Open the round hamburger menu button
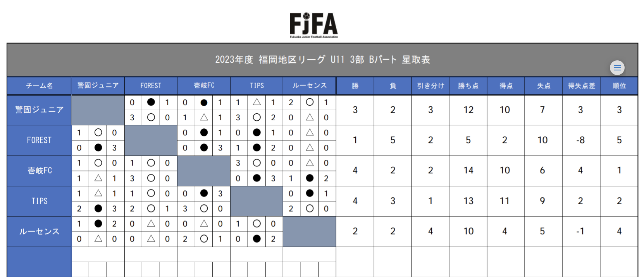644x277 pixels. 617,68
